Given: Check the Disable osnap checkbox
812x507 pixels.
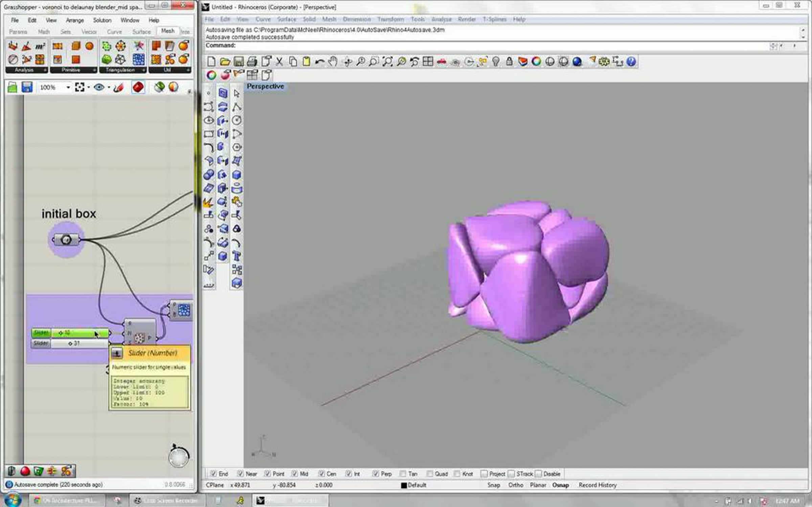Looking at the screenshot, I should (539, 473).
